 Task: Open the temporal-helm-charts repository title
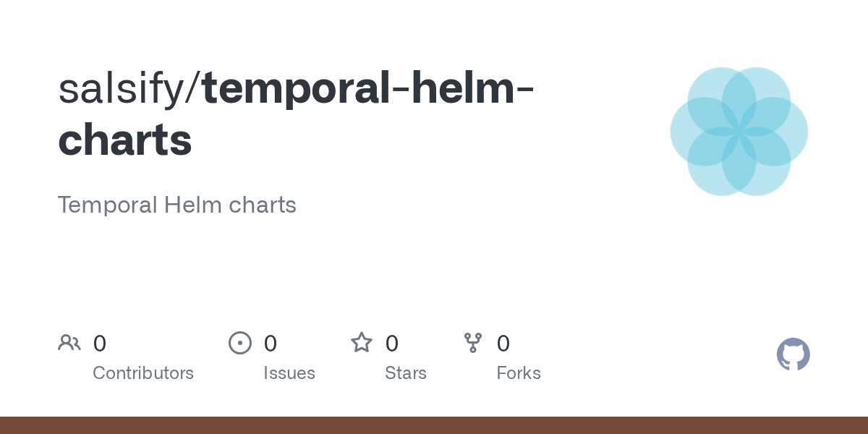[x=297, y=114]
